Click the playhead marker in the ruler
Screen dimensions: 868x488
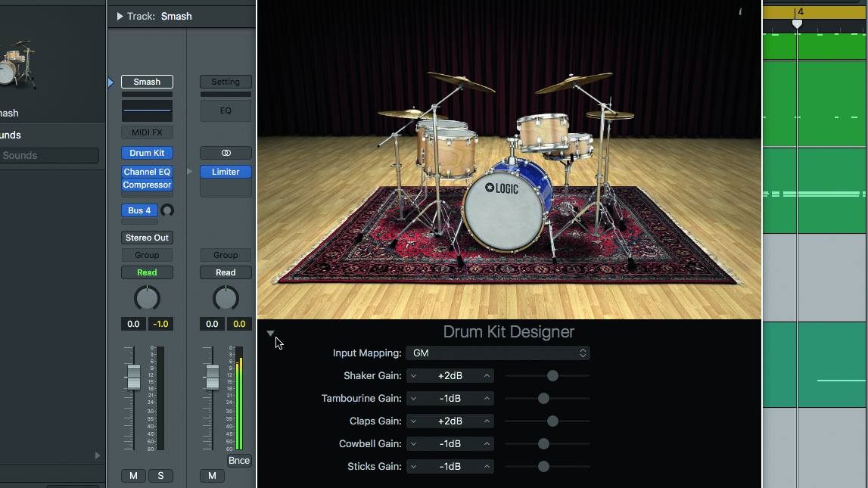797,23
